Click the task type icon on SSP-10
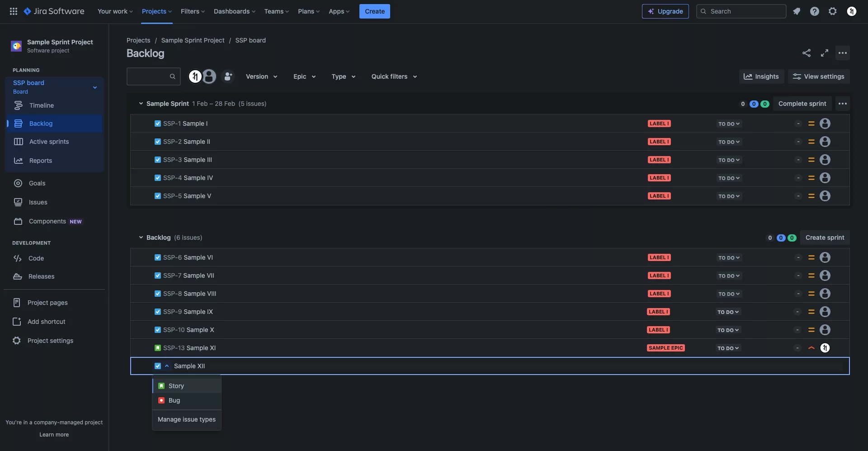 point(158,330)
